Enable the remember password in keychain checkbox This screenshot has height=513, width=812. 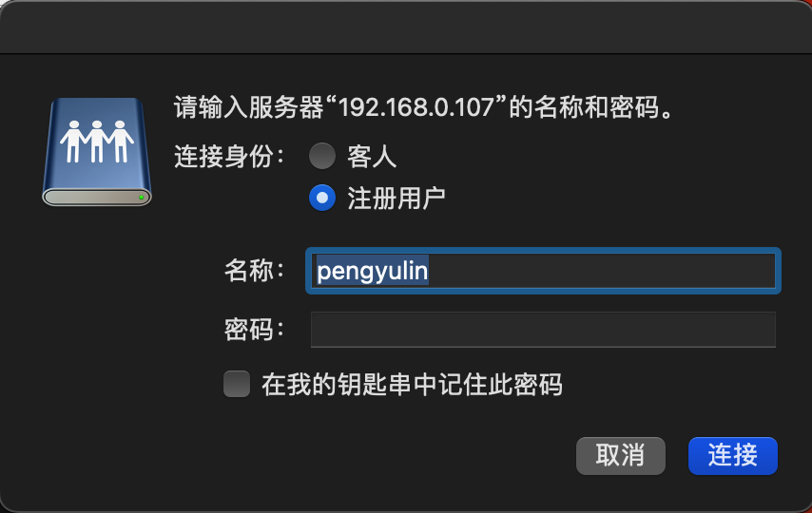236,384
